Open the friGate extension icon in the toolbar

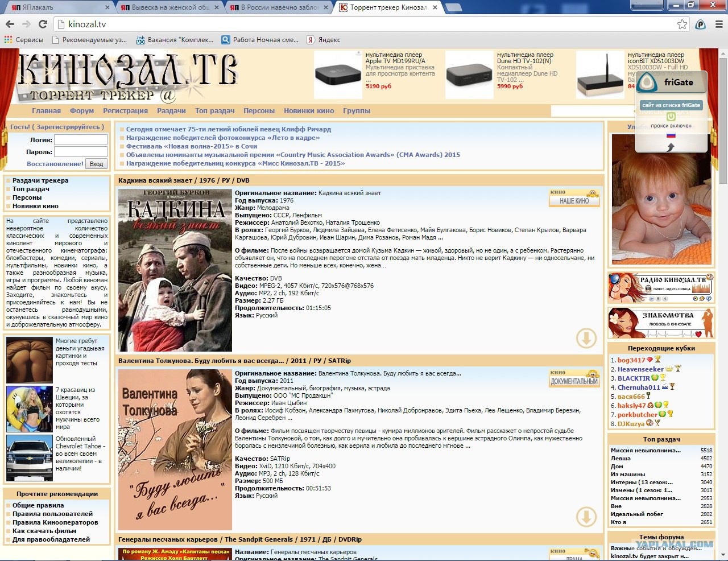pyautogui.click(x=701, y=24)
